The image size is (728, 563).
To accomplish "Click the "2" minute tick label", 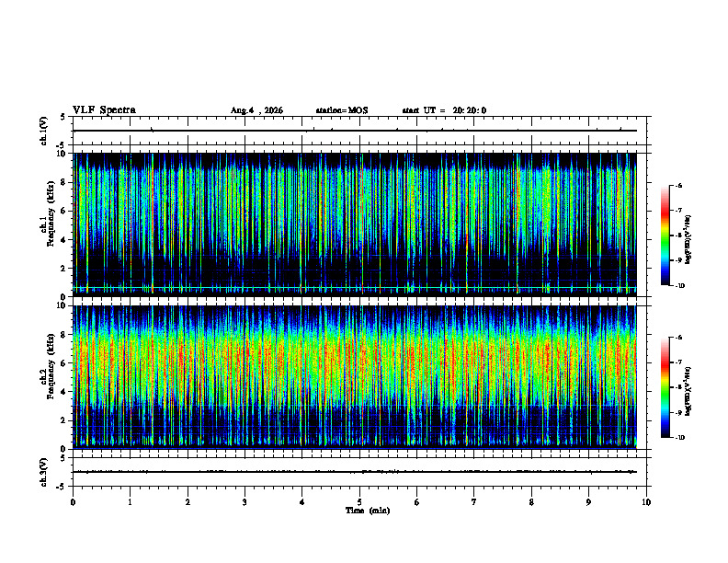I will [188, 502].
